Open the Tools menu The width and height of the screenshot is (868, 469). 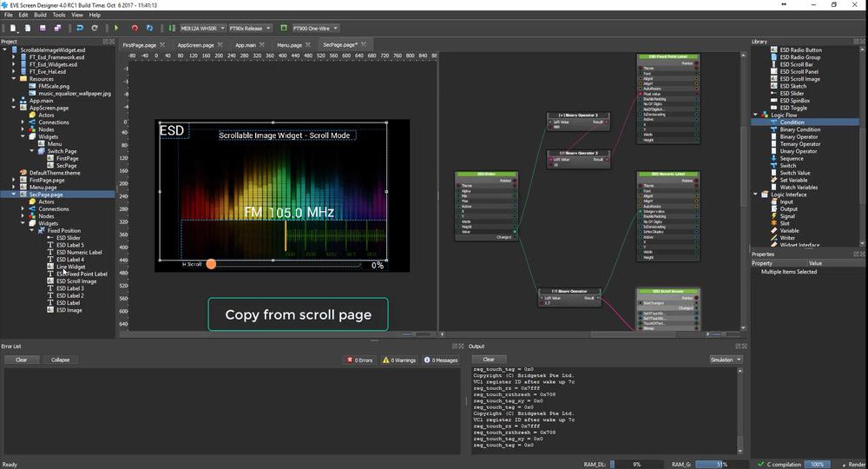point(59,15)
